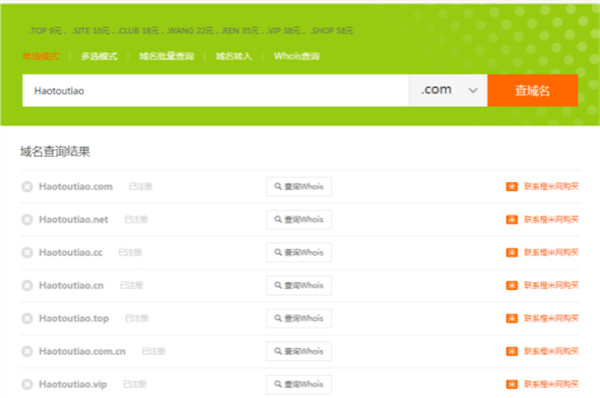Click the unavailable status icon beside Haotoutiao.net
The width and height of the screenshot is (600, 398).
(27, 220)
